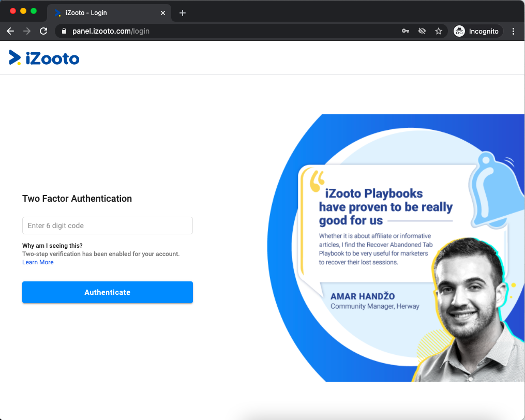Bookmark this page with the star icon
The image size is (525, 420).
click(x=438, y=31)
